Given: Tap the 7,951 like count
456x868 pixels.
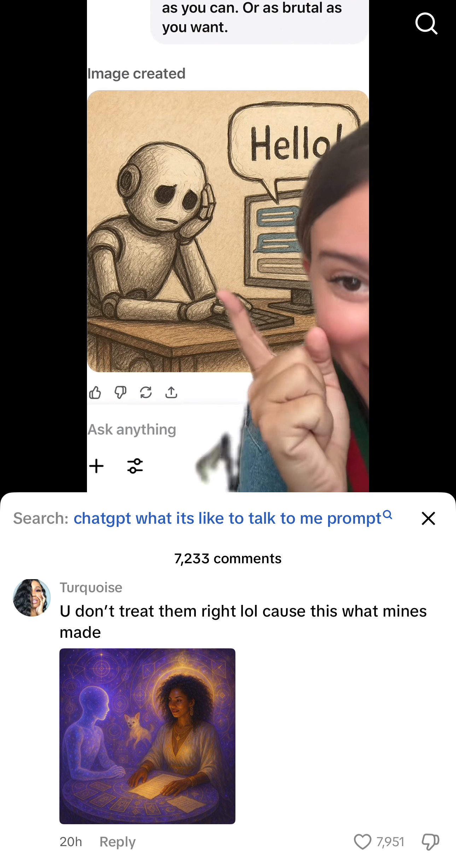Looking at the screenshot, I should 390,842.
